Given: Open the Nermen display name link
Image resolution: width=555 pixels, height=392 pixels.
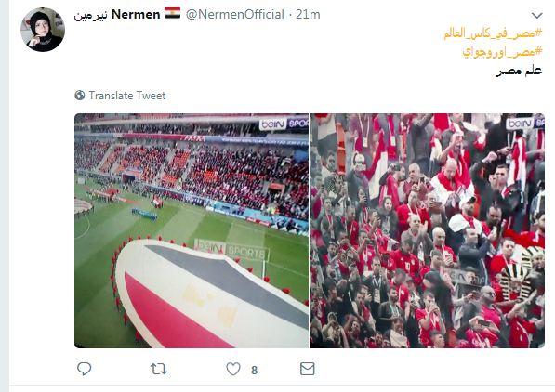Looking at the screenshot, I should pyautogui.click(x=136, y=15).
